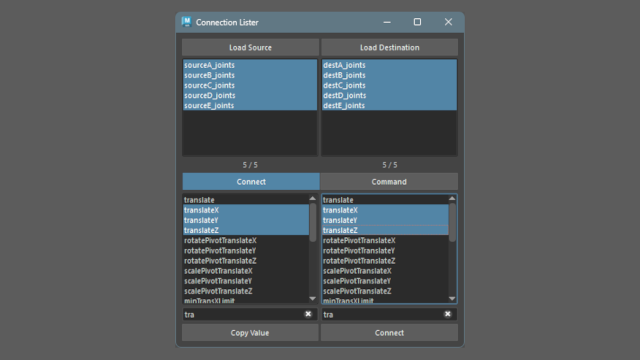Click the destination attribute list scrollbar thumb
The height and width of the screenshot is (360, 640).
tap(452, 222)
